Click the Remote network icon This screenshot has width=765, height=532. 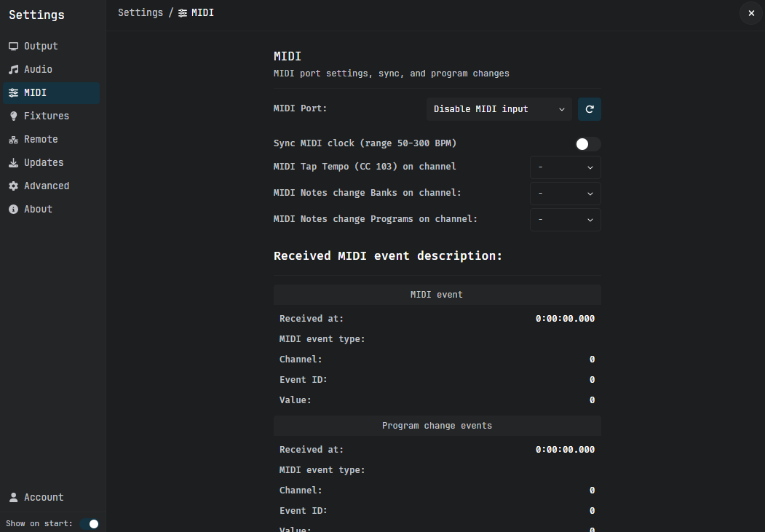point(14,140)
